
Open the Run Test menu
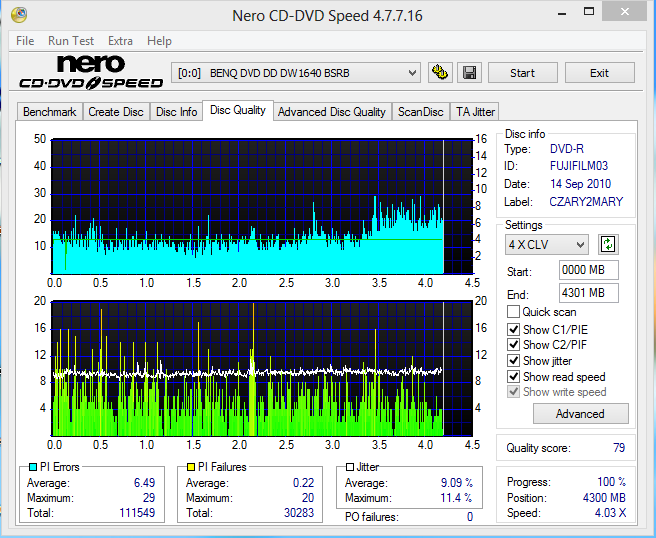[x=71, y=41]
